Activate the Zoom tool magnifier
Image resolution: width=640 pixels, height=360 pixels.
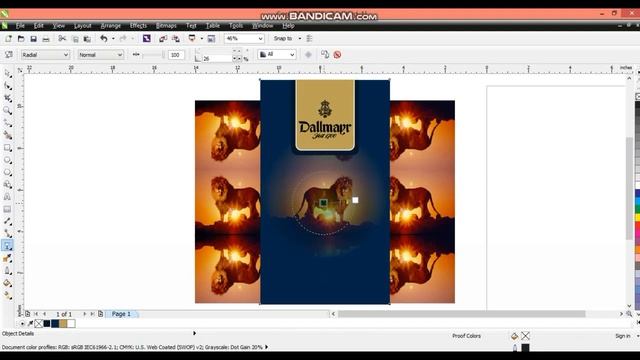(7, 111)
